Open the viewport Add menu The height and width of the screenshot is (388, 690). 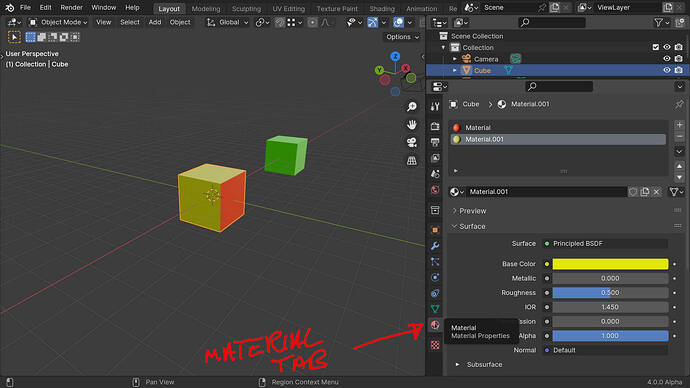click(155, 22)
